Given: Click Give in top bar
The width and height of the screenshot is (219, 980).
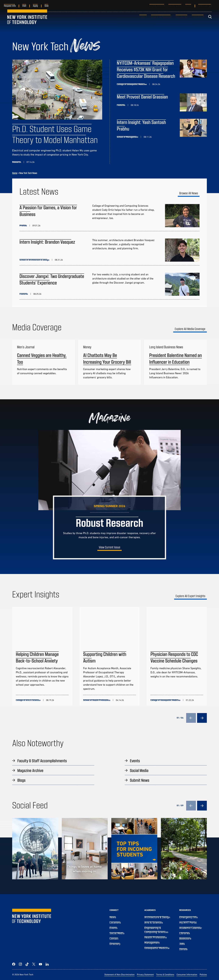Looking at the screenshot, I should 46,6.
